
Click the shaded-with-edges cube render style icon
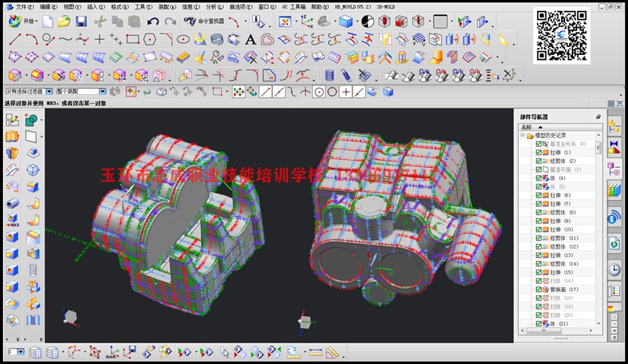coord(345,21)
